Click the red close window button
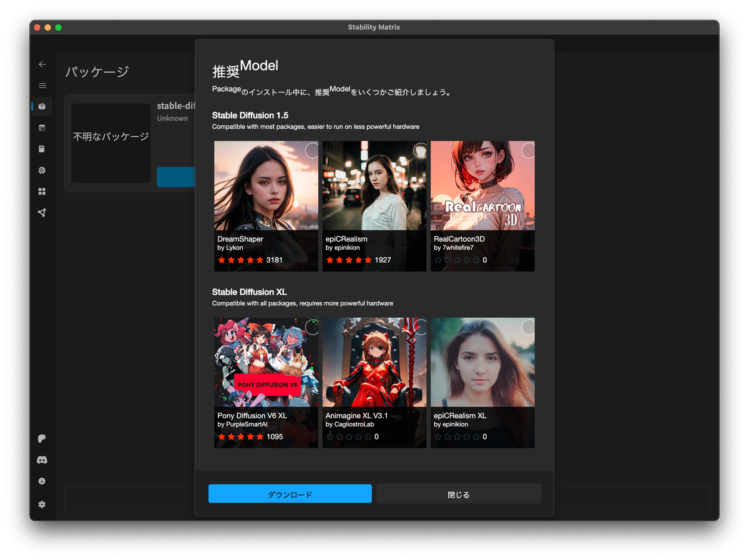The height and width of the screenshot is (560, 749). pyautogui.click(x=37, y=27)
